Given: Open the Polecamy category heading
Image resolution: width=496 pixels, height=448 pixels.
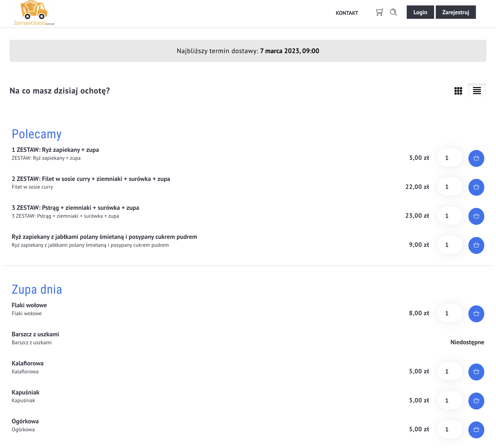Looking at the screenshot, I should tap(37, 134).
